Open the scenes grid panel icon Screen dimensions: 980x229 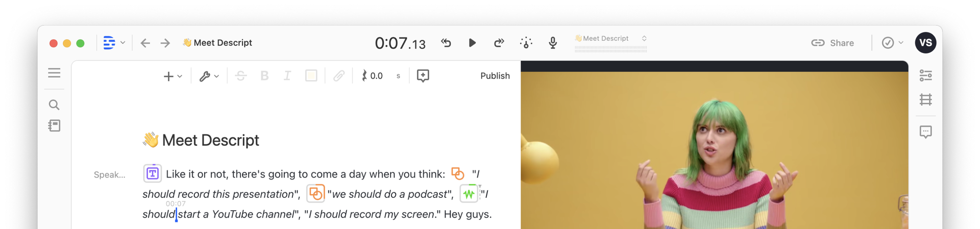[x=925, y=99]
